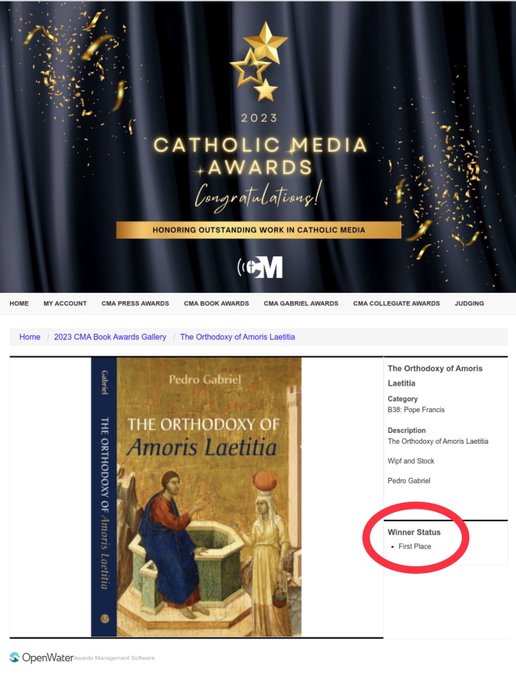Open the HOME navigation item
Viewport: 516px width, 680px height.
[19, 304]
